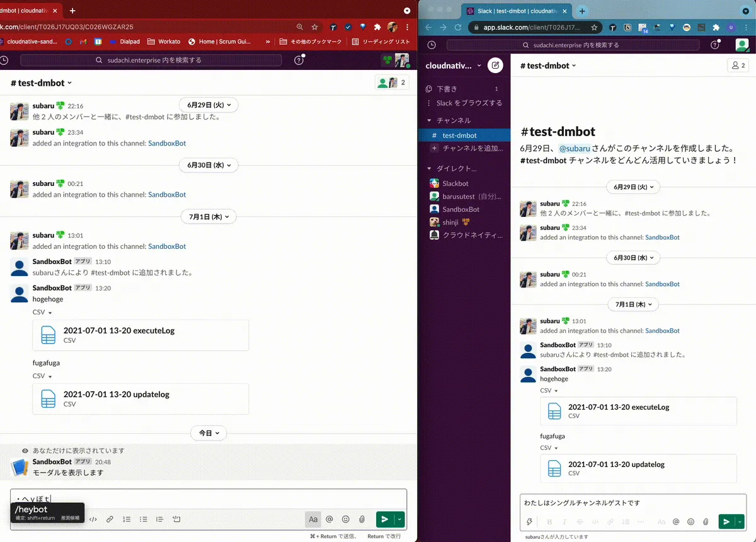
Task: Click SandboxBot link in 13:01 message, left window
Action: (x=167, y=246)
